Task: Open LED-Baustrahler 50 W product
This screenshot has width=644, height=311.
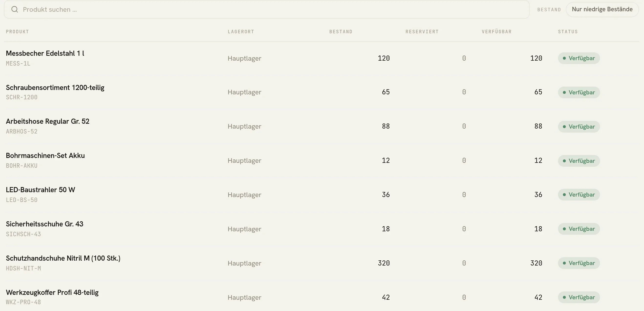Action: (x=41, y=190)
